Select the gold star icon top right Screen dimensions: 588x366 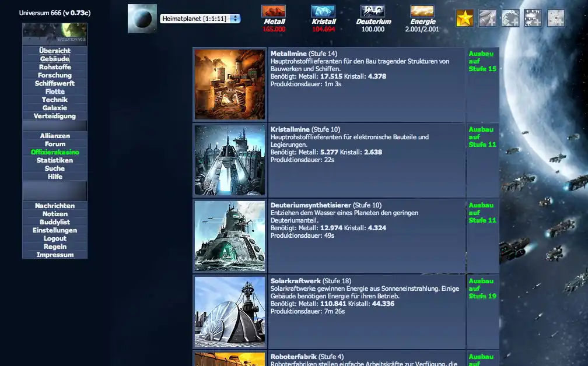pos(464,17)
